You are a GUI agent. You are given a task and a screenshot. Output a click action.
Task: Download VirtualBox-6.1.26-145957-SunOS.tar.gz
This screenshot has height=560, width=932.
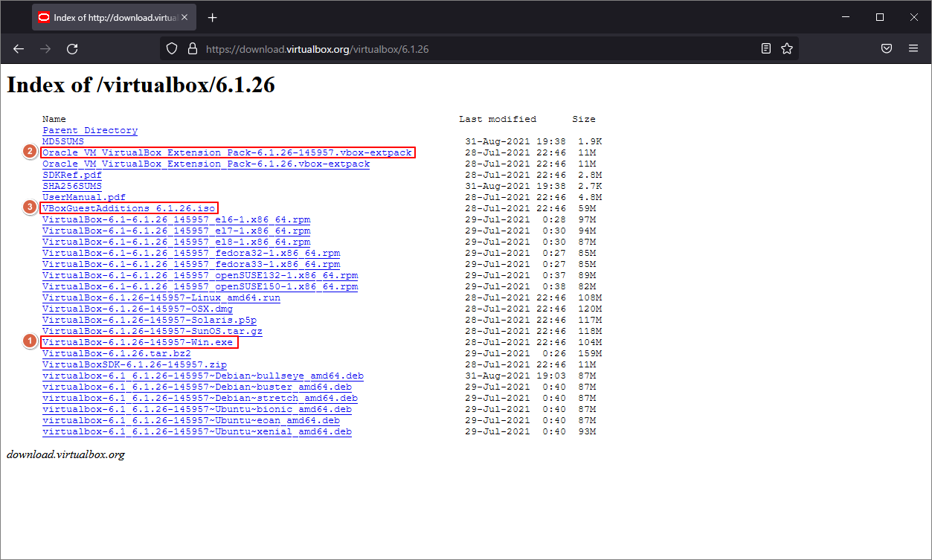pos(152,331)
